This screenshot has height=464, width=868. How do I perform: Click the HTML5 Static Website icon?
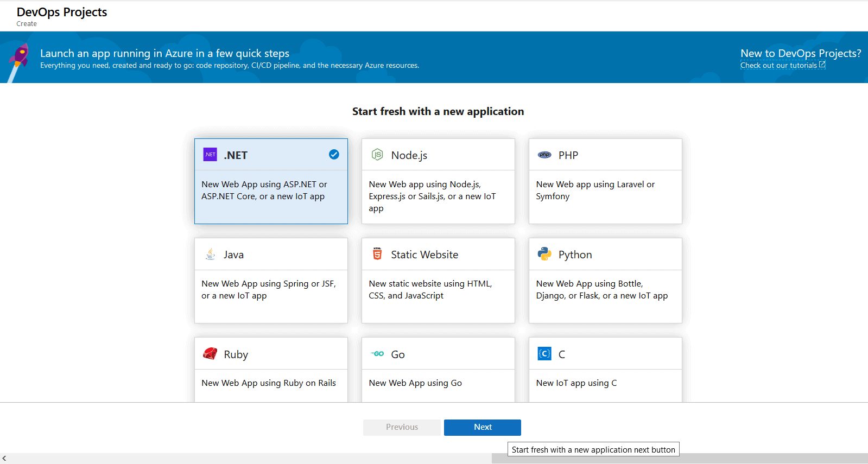(x=377, y=254)
